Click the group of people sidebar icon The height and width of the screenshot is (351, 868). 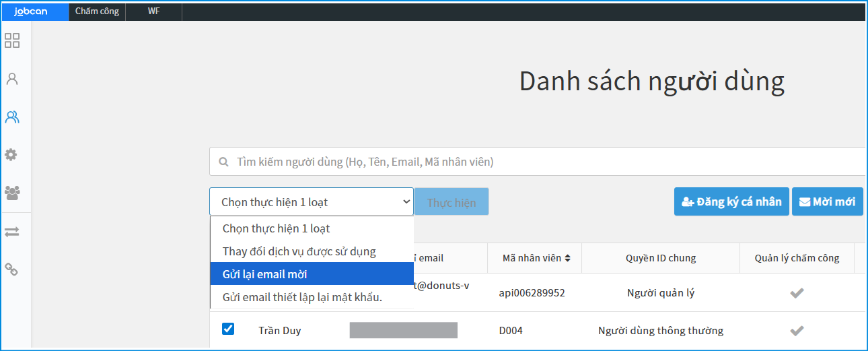tap(12, 193)
